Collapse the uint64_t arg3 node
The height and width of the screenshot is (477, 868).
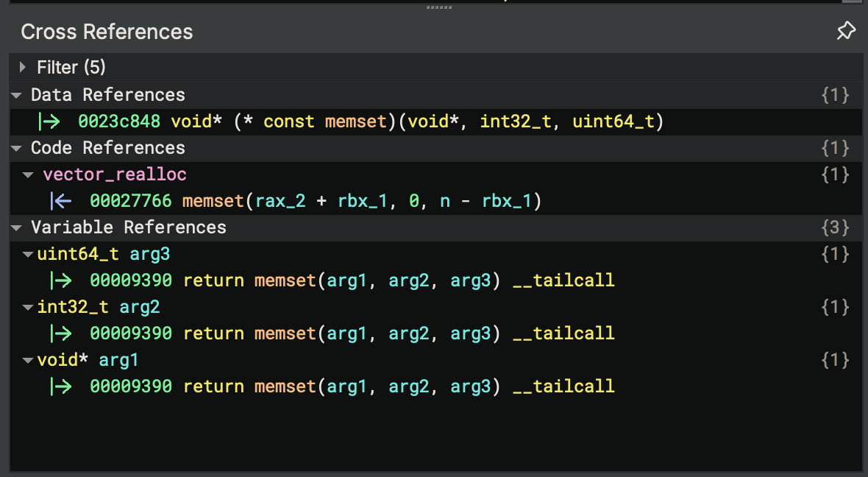tap(28, 254)
